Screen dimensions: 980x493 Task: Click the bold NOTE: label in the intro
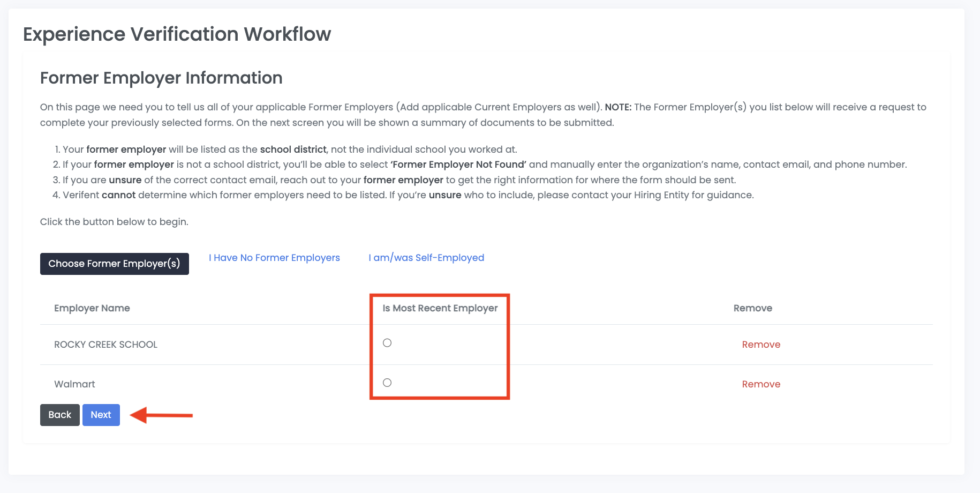[618, 107]
